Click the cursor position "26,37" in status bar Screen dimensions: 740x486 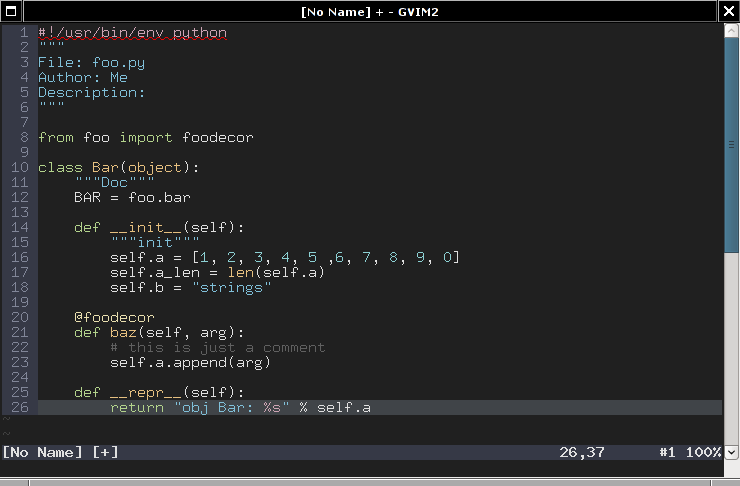point(581,452)
